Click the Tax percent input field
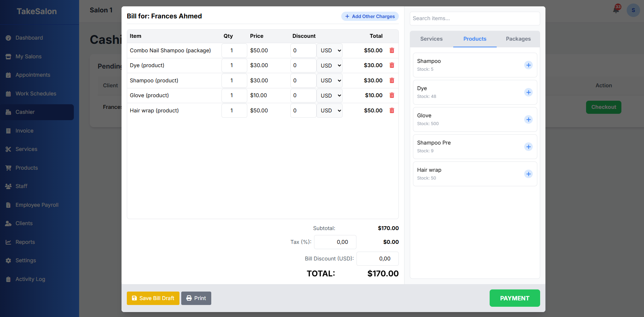The height and width of the screenshot is (317, 644). [335, 242]
